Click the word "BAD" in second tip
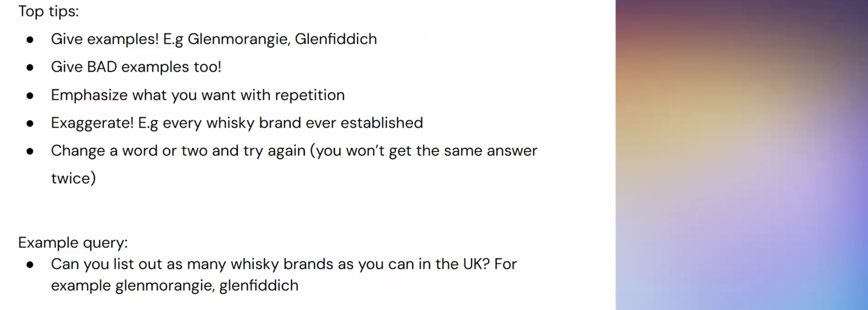 [x=102, y=67]
